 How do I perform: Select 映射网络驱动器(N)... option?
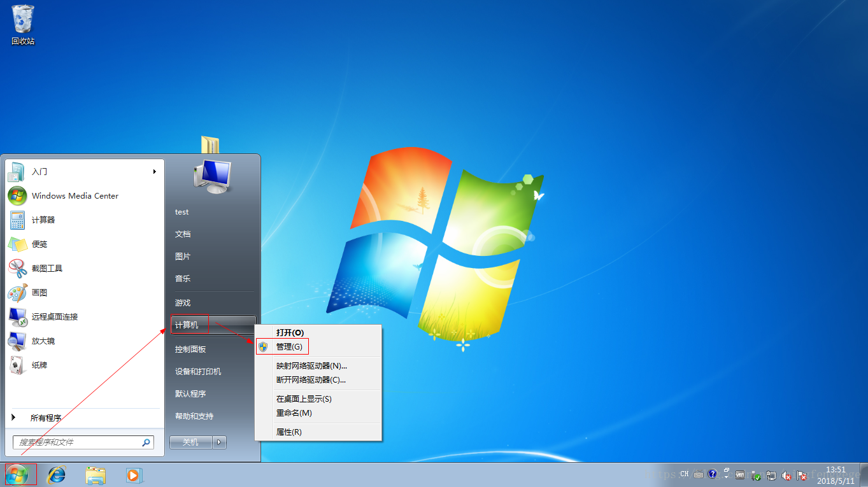pyautogui.click(x=318, y=365)
